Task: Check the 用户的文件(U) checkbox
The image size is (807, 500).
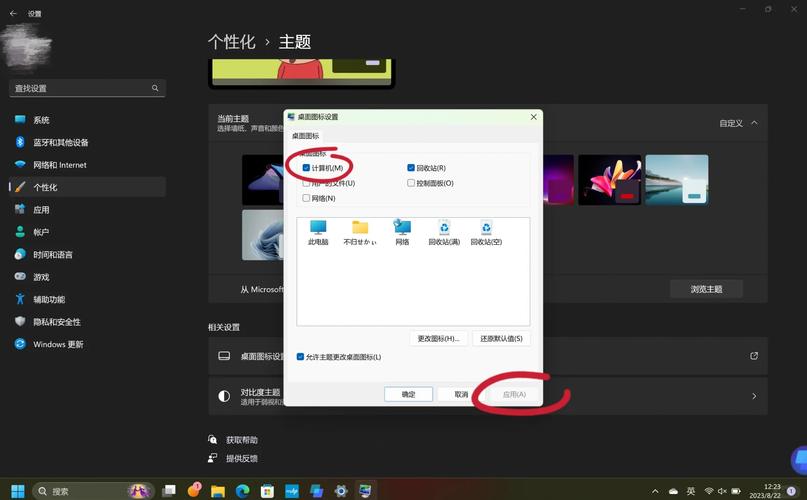Action: [306, 183]
